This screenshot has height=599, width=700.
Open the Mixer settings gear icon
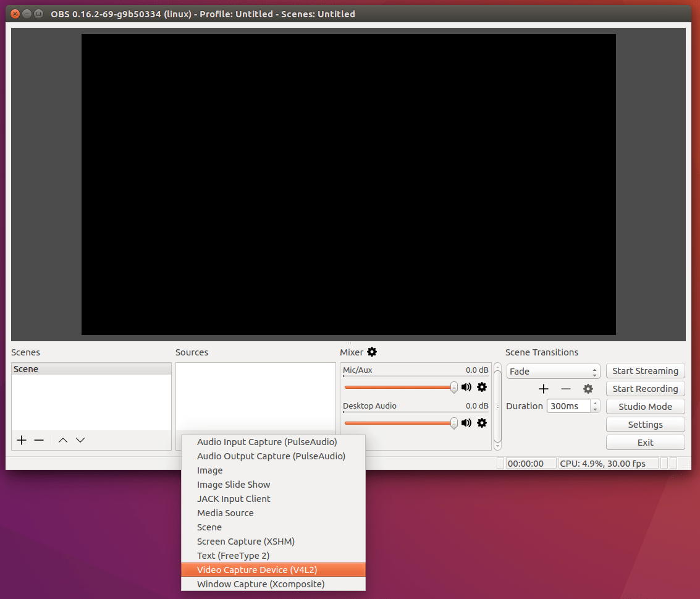[372, 352]
